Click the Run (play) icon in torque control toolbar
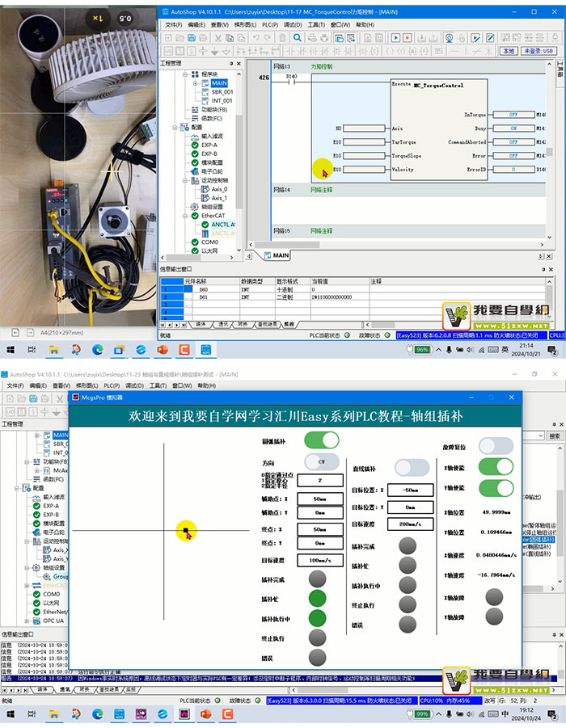 pos(395,38)
